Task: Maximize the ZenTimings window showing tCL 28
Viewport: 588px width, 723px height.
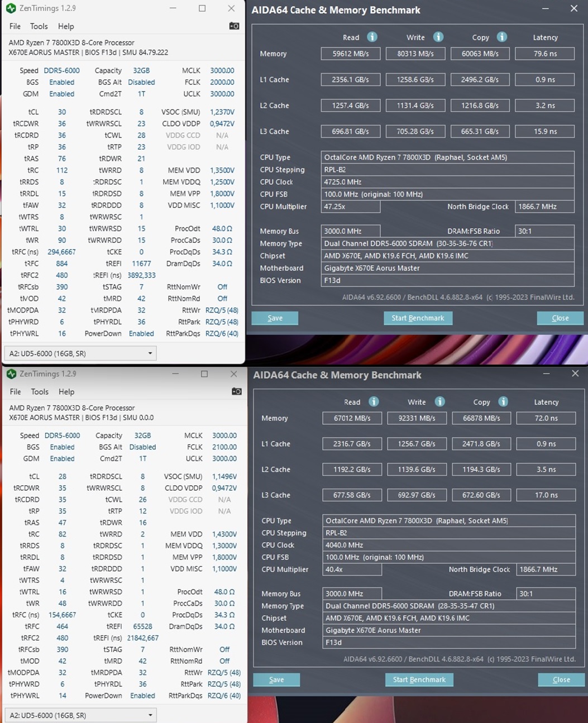Action: tap(204, 374)
